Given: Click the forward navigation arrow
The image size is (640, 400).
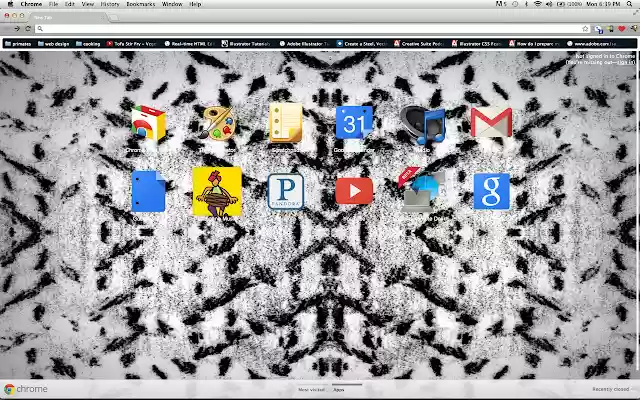Looking at the screenshot, I should 17,29.
